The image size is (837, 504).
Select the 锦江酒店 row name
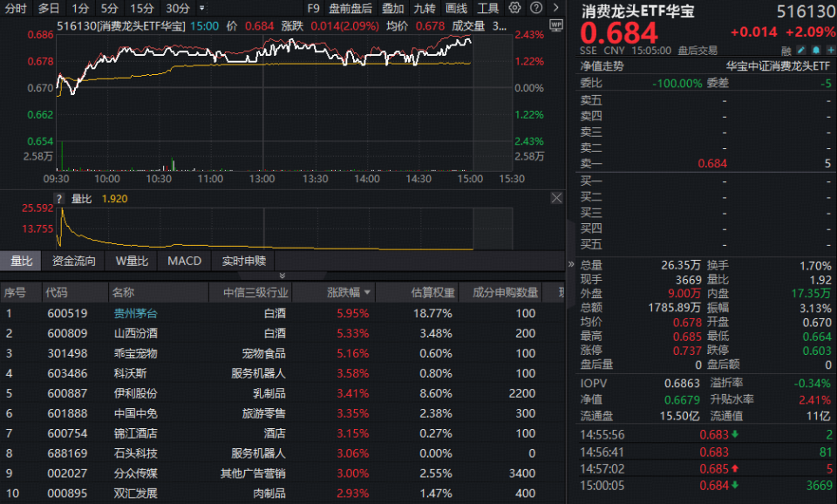click(136, 433)
